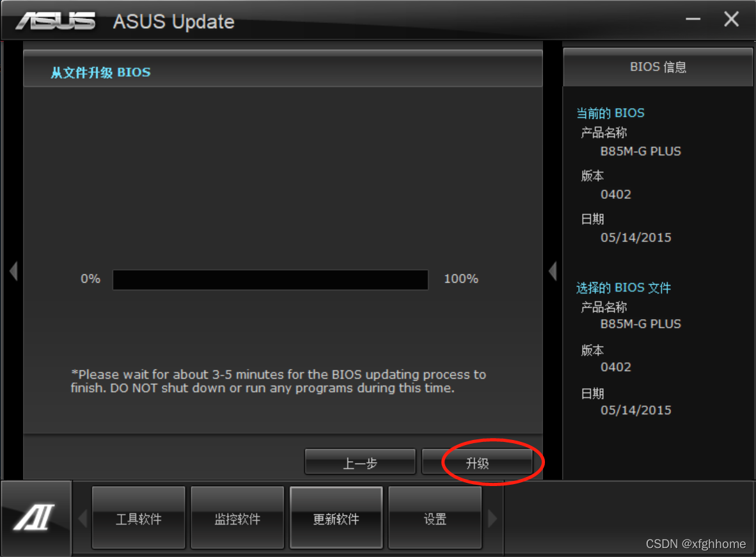
Task: Go back with the 上一步 button
Action: click(x=360, y=462)
